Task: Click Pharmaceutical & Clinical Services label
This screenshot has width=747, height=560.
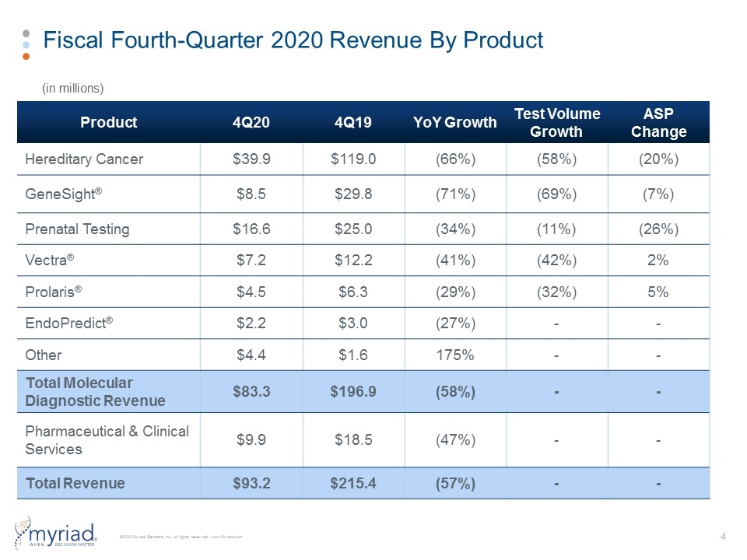Action: click(107, 440)
